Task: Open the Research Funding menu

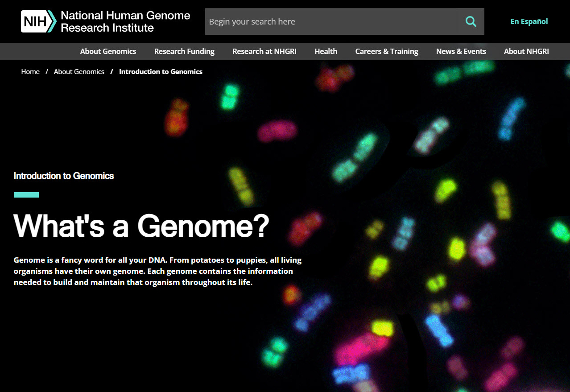Action: [184, 51]
